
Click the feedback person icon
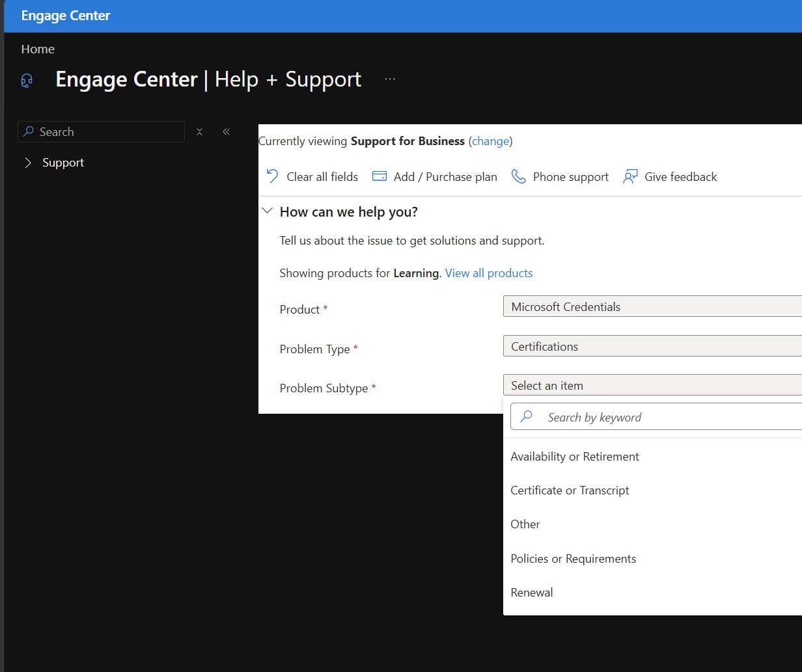tap(630, 176)
